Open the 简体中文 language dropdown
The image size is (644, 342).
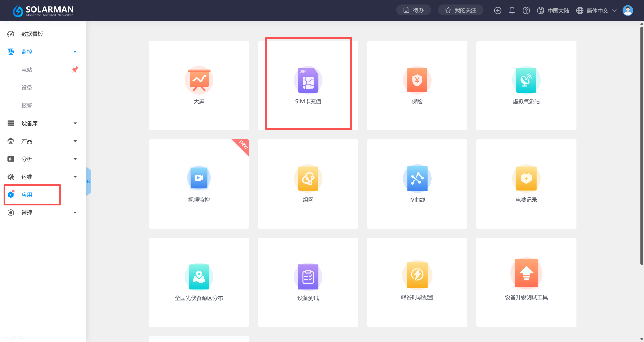597,11
